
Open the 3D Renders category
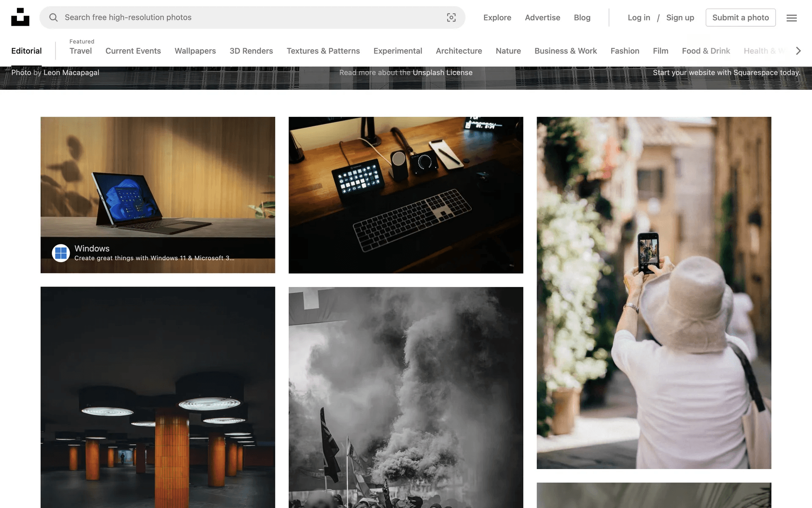tap(251, 51)
